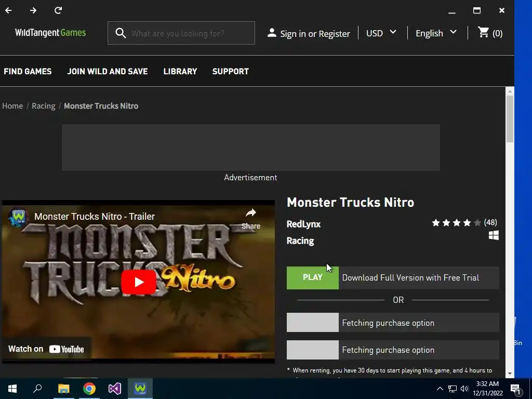Viewport: 532px width, 399px height.
Task: Reload the page with the refresh icon
Action: click(x=58, y=10)
